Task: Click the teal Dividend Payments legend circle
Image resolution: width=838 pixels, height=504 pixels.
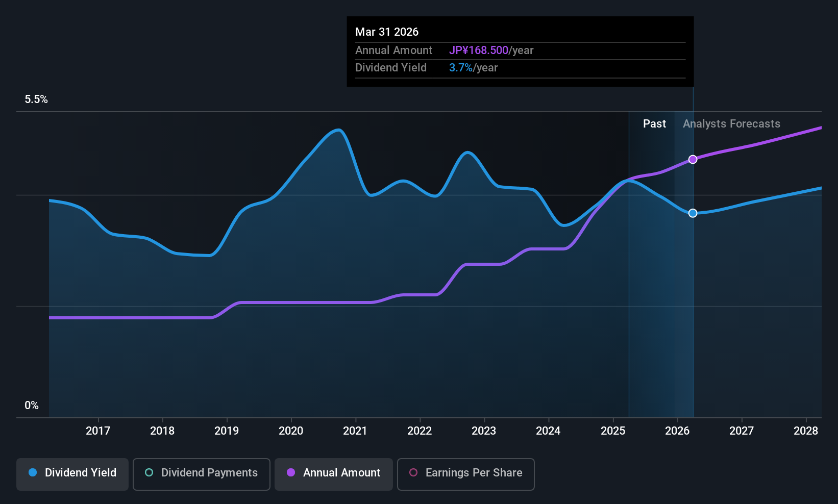Action: point(149,473)
